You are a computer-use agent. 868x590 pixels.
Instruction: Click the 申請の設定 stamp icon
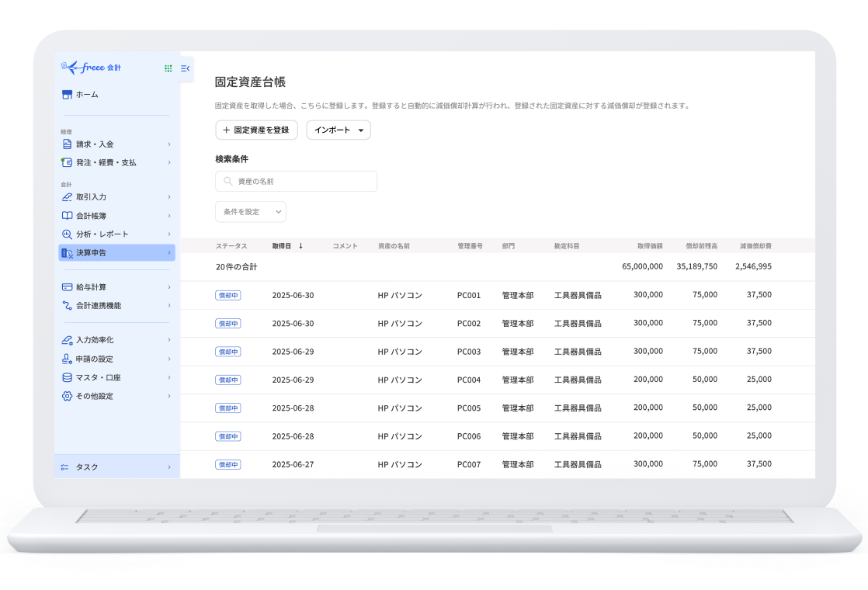click(67, 359)
